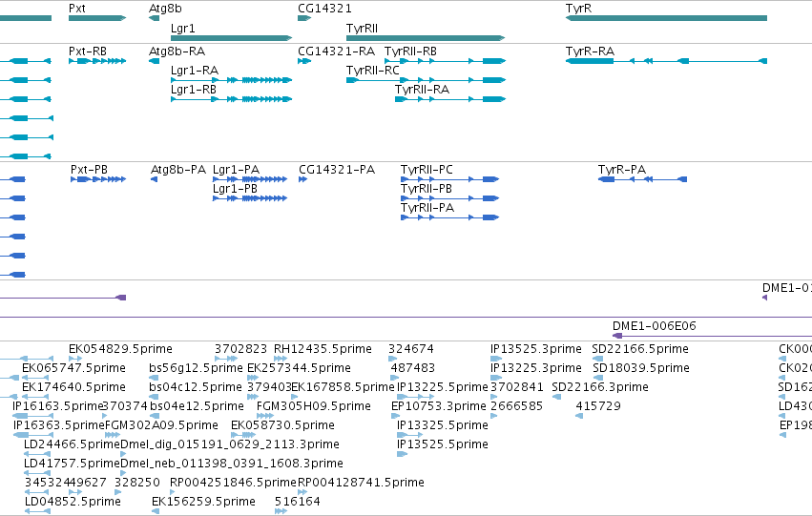Select the SD22166.5prime EST label

point(640,349)
